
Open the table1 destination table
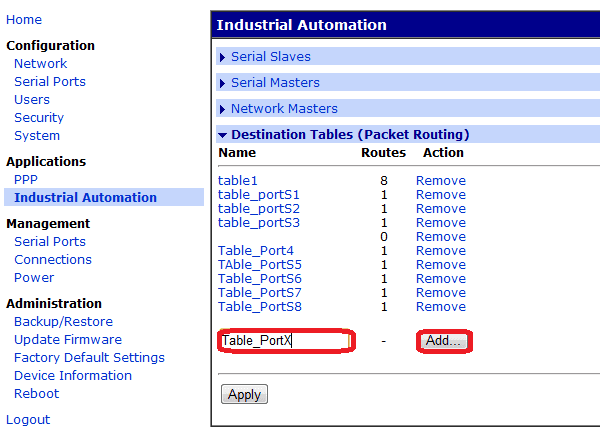(x=238, y=181)
